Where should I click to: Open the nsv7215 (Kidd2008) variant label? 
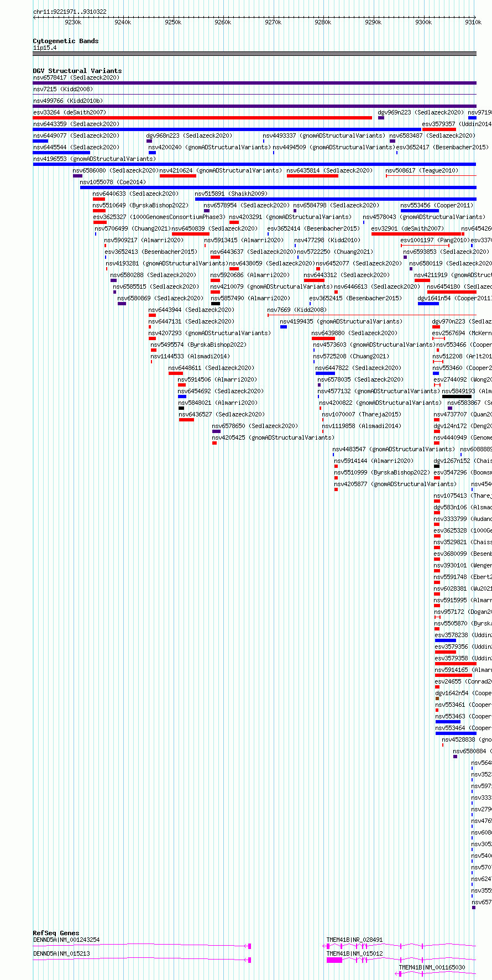(63, 89)
